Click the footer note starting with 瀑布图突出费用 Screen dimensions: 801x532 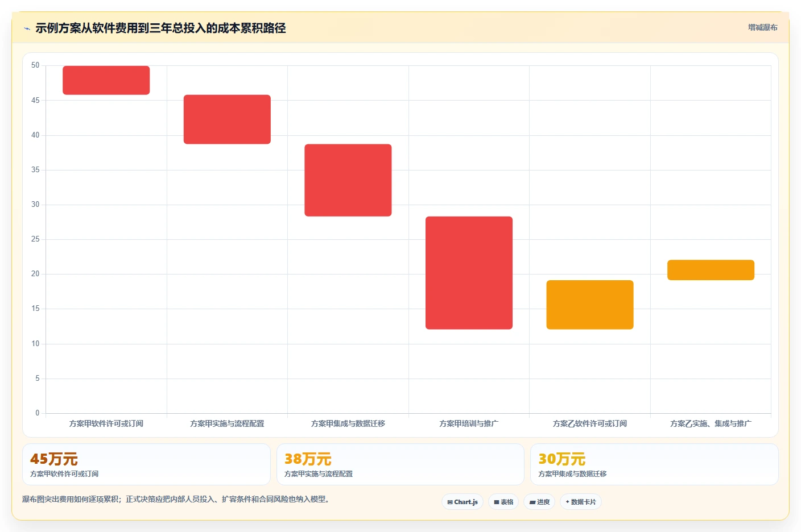(x=176, y=499)
